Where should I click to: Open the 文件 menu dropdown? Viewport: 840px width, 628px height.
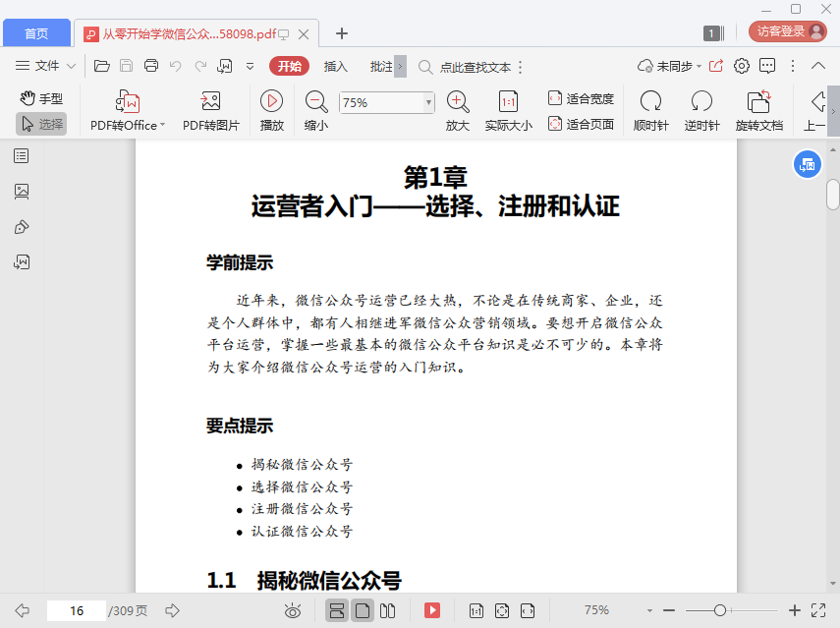coord(46,66)
